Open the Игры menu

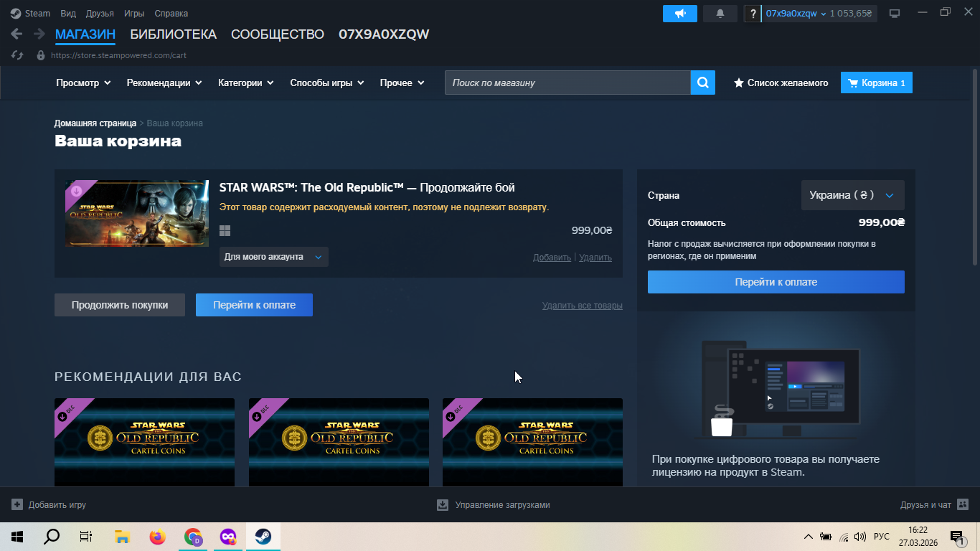click(x=134, y=14)
